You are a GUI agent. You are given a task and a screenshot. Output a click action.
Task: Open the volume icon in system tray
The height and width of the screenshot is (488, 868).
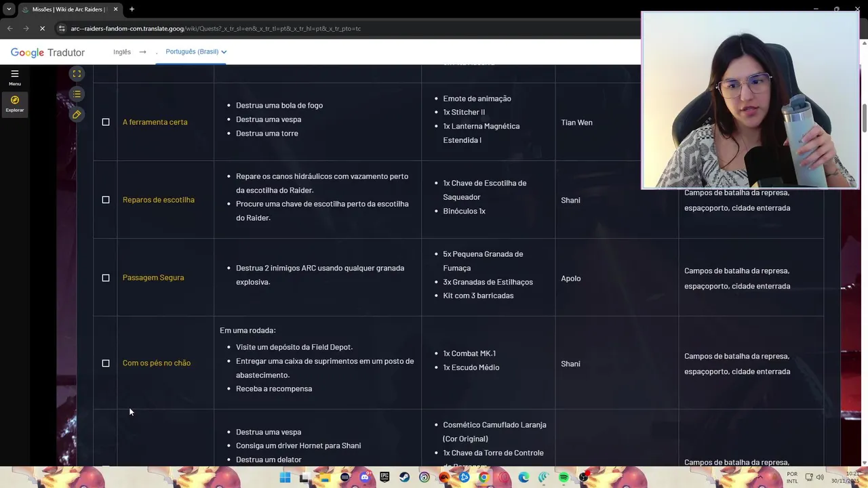[x=820, y=477]
